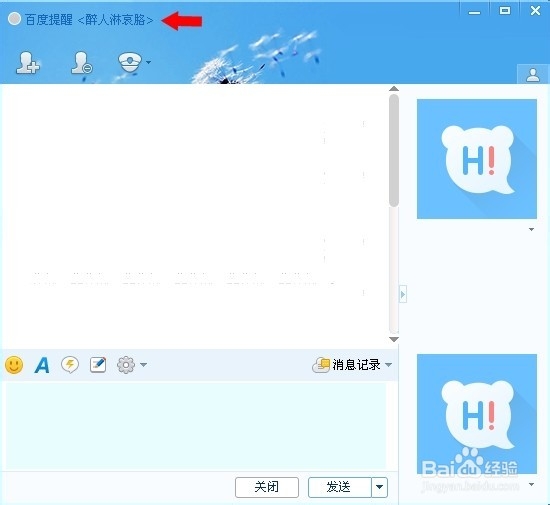Maximize the chat window
This screenshot has width=550, height=505.
[505, 11]
